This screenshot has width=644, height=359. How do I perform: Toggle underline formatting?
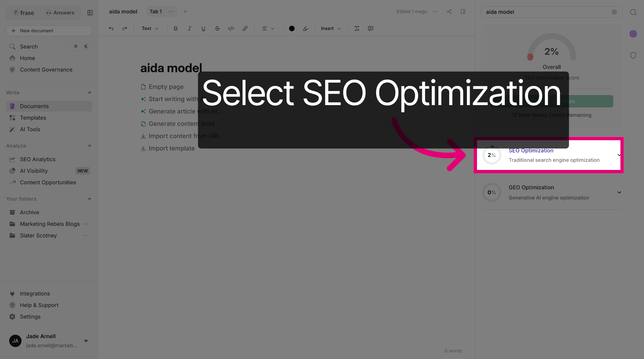click(203, 29)
